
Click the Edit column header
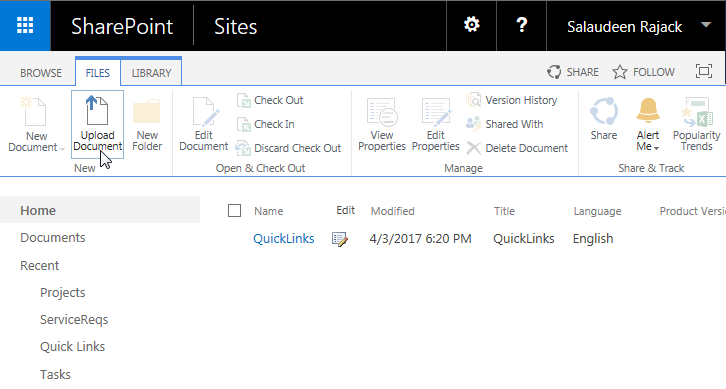click(345, 210)
